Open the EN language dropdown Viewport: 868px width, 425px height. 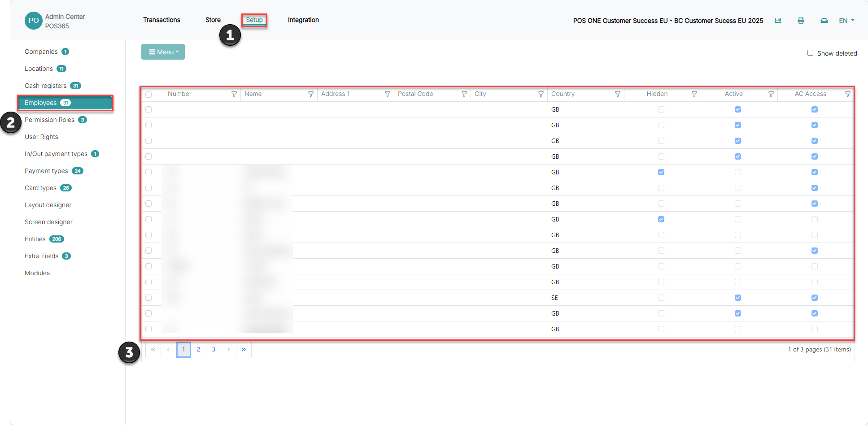[x=846, y=21]
